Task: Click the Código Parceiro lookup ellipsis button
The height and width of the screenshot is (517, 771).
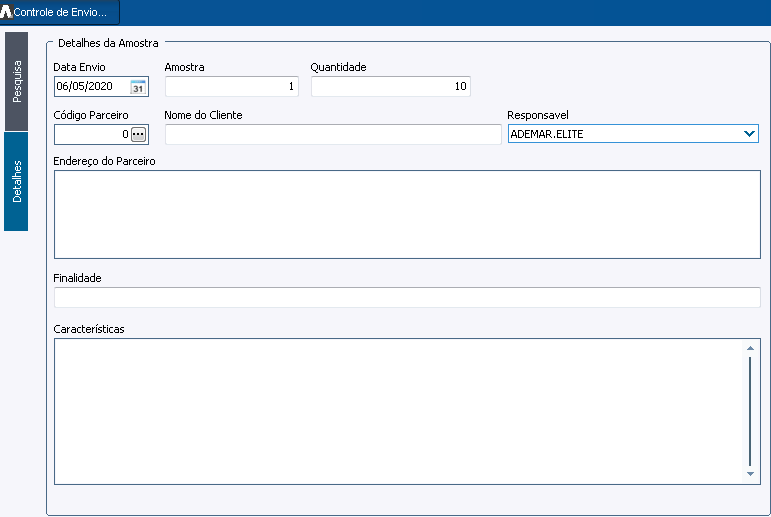Action: [139, 134]
